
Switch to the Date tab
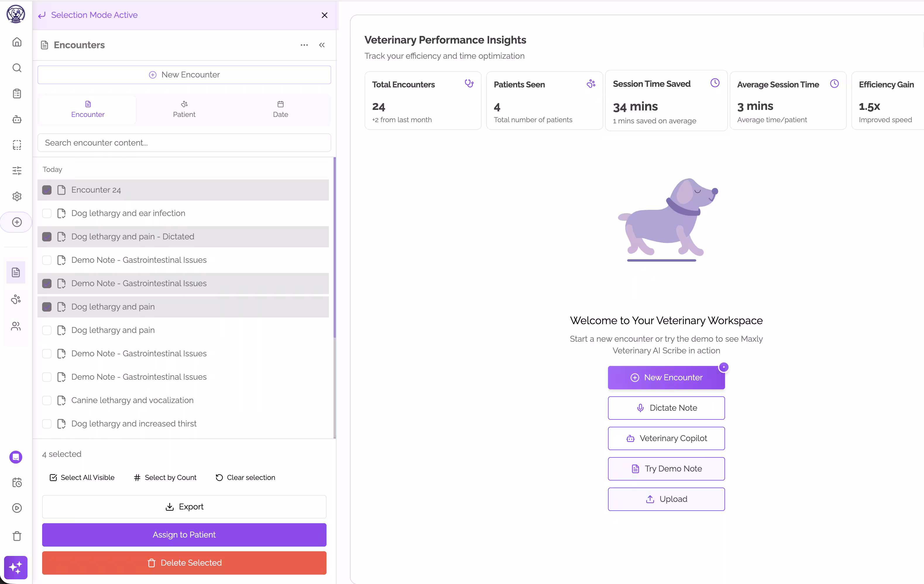281,110
